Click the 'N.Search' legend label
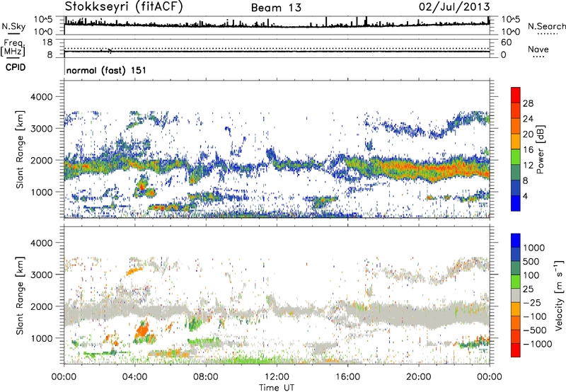The width and height of the screenshot is (566, 392). [546, 26]
